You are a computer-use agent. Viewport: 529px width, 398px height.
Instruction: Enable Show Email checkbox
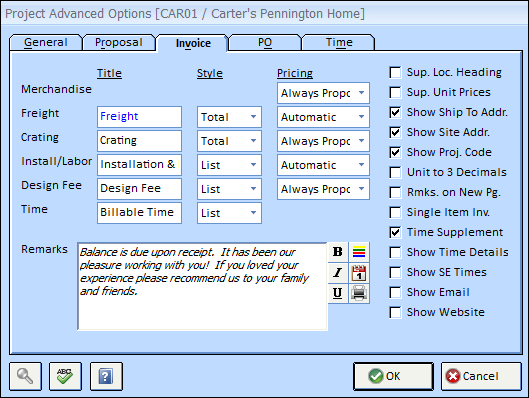click(x=395, y=292)
